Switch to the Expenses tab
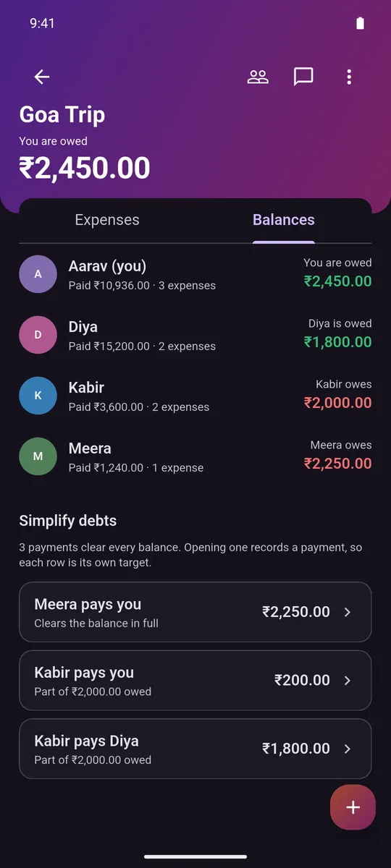Viewport: 391px width, 868px height. (107, 221)
